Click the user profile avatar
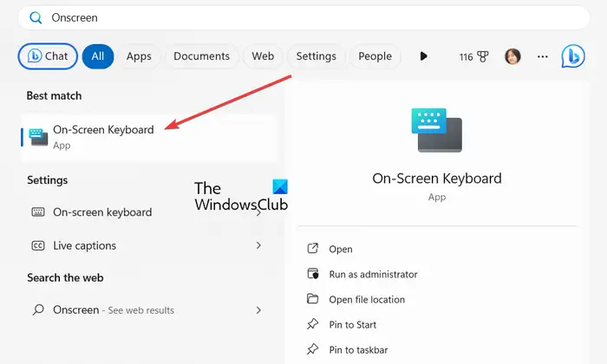The image size is (607, 364). coord(512,56)
